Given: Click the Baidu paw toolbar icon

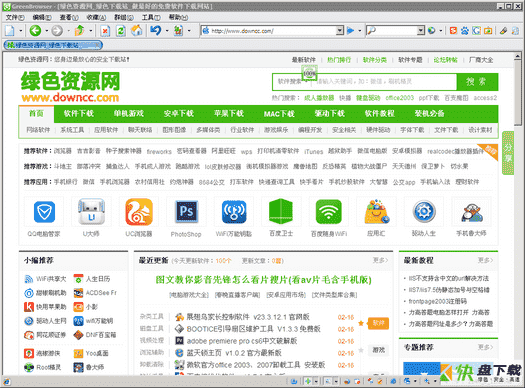Looking at the screenshot, I should tap(465, 31).
